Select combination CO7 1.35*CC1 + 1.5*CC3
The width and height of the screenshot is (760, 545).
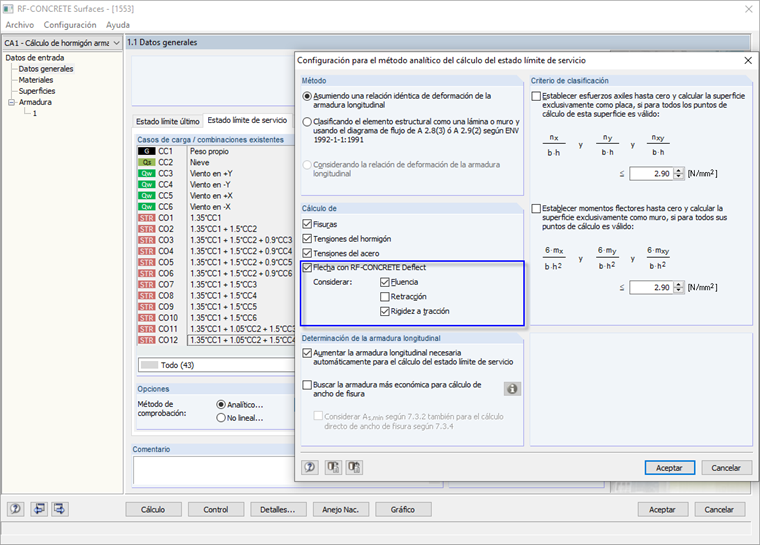[x=216, y=285]
